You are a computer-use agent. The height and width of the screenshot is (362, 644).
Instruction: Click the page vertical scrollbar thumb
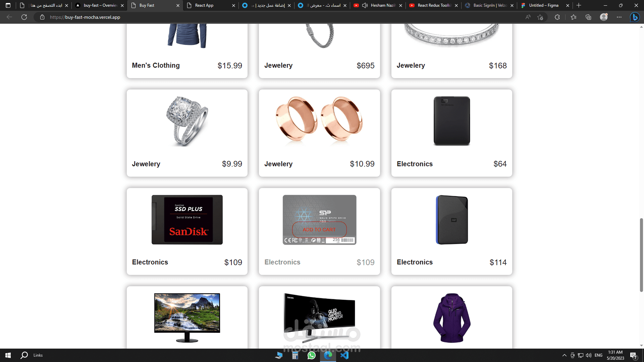pyautogui.click(x=641, y=255)
